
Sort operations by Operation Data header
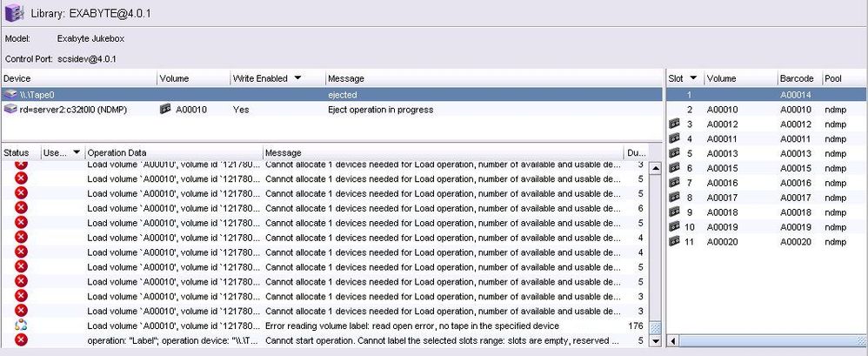[x=174, y=153]
